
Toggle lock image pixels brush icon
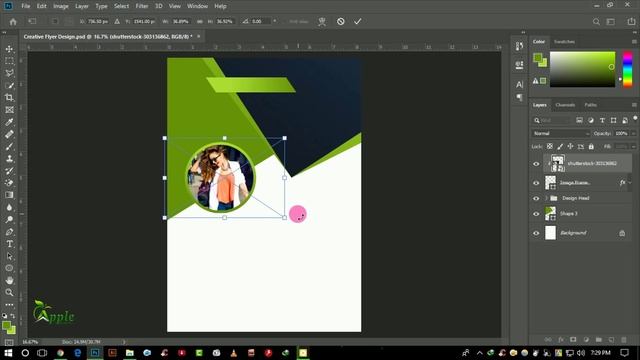560,146
